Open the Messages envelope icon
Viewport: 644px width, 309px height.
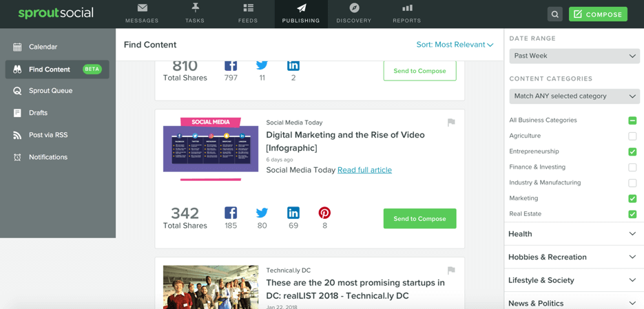tap(142, 8)
